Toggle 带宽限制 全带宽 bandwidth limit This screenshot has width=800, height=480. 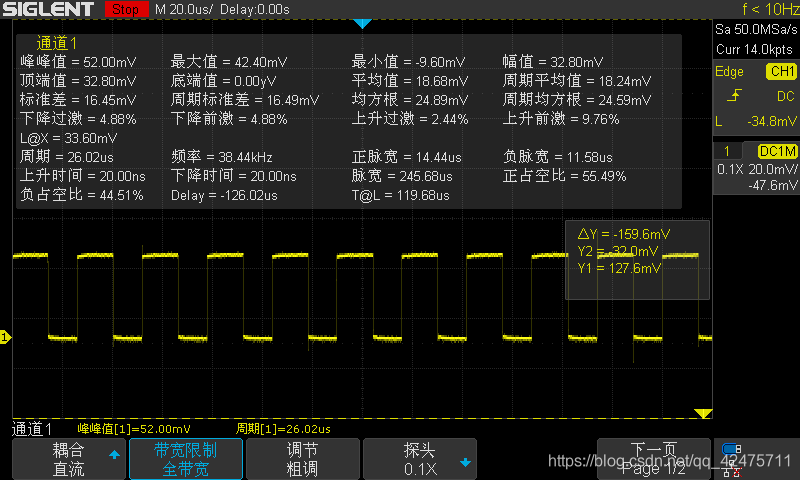tap(186, 459)
